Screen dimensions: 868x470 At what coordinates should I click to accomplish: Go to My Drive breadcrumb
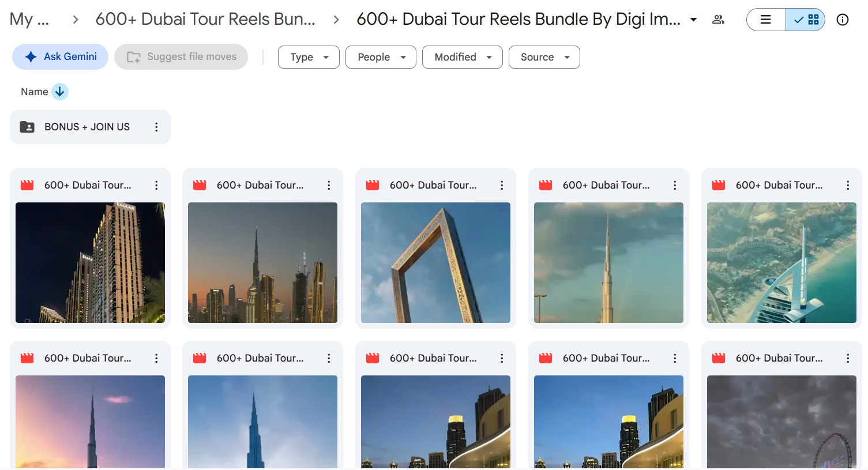click(29, 20)
